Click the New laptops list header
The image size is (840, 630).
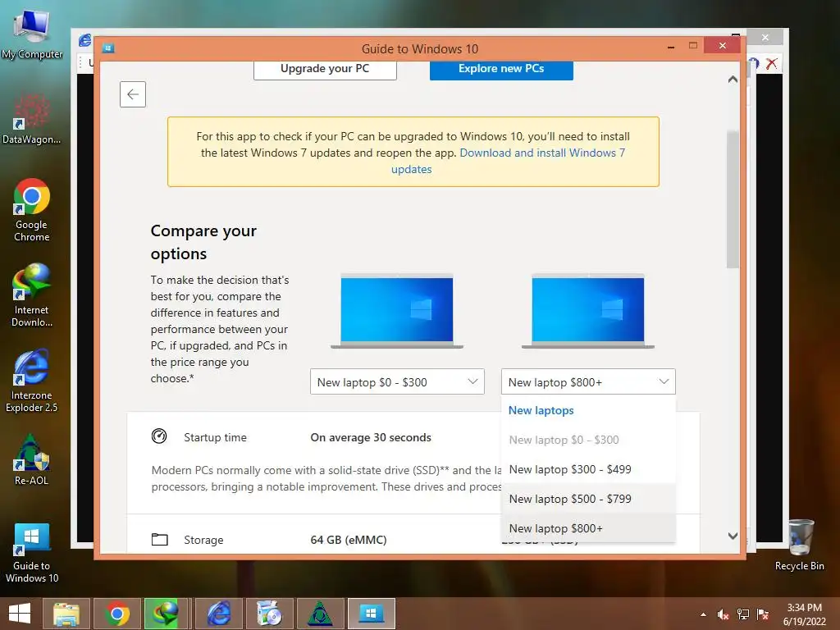pyautogui.click(x=541, y=410)
